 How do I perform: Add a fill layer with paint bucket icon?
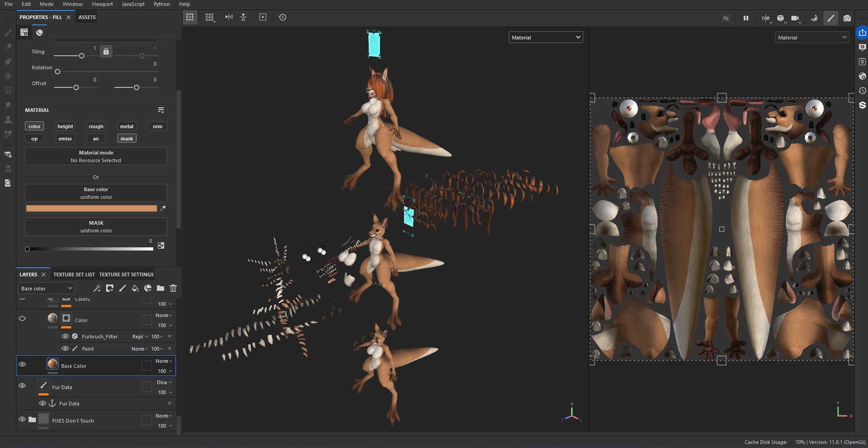coord(135,289)
